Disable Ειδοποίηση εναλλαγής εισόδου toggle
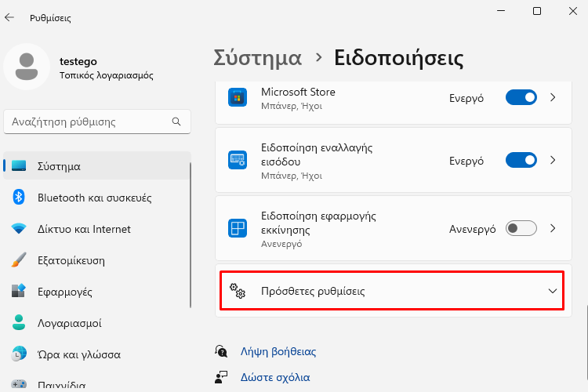Image resolution: width=588 pixels, height=392 pixels. coord(521,160)
